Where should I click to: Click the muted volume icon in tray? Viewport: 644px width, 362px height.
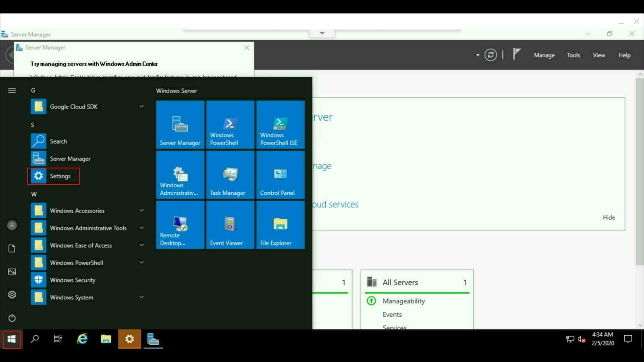[582, 339]
